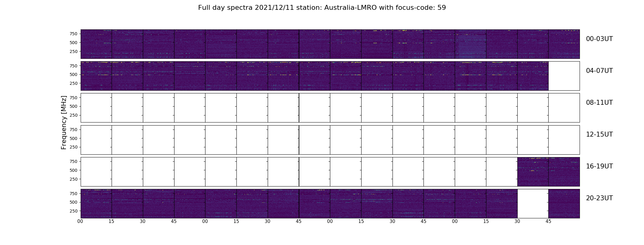Click the 'Frequency [MHz]' axis label
This screenshot has width=644, height=245.
64,123
